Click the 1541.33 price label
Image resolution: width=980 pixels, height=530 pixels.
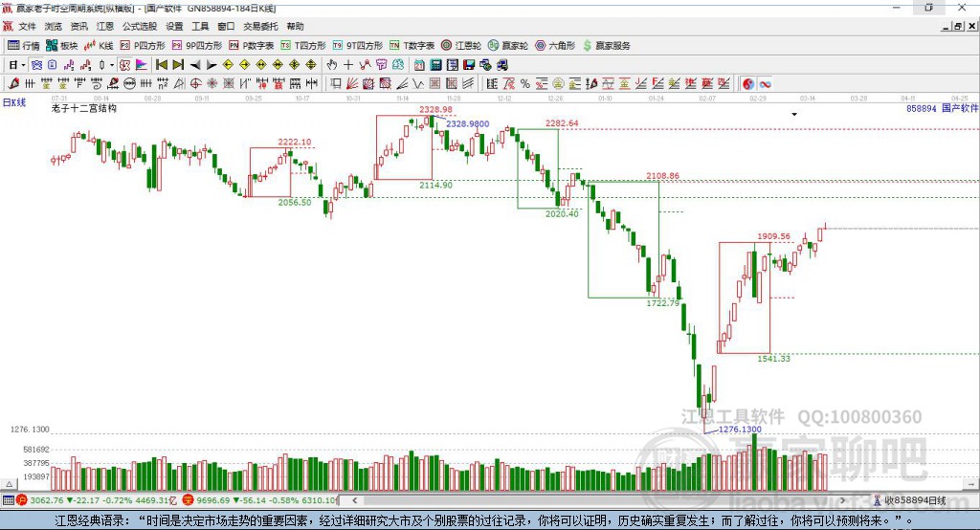(773, 359)
